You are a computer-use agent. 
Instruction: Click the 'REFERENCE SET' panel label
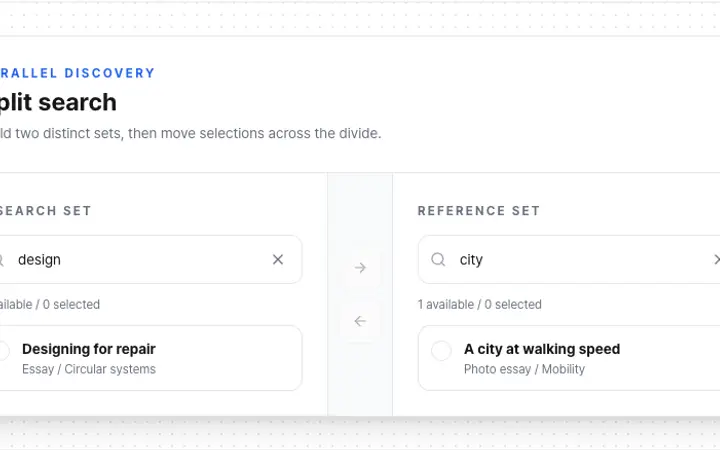coord(479,211)
